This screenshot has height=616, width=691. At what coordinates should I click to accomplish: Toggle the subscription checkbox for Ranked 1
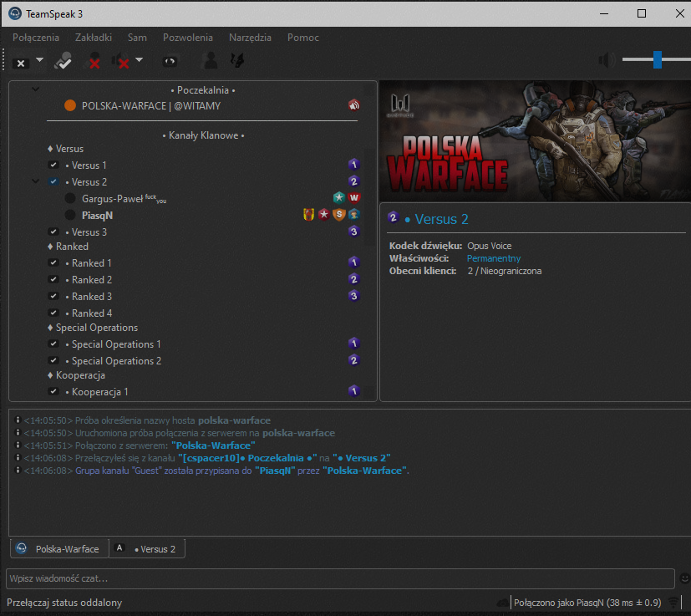click(53, 262)
